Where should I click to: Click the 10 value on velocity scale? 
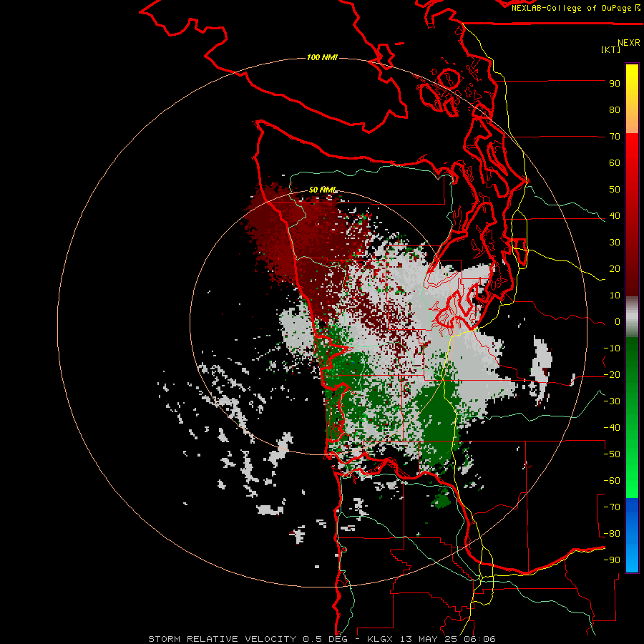[615, 296]
